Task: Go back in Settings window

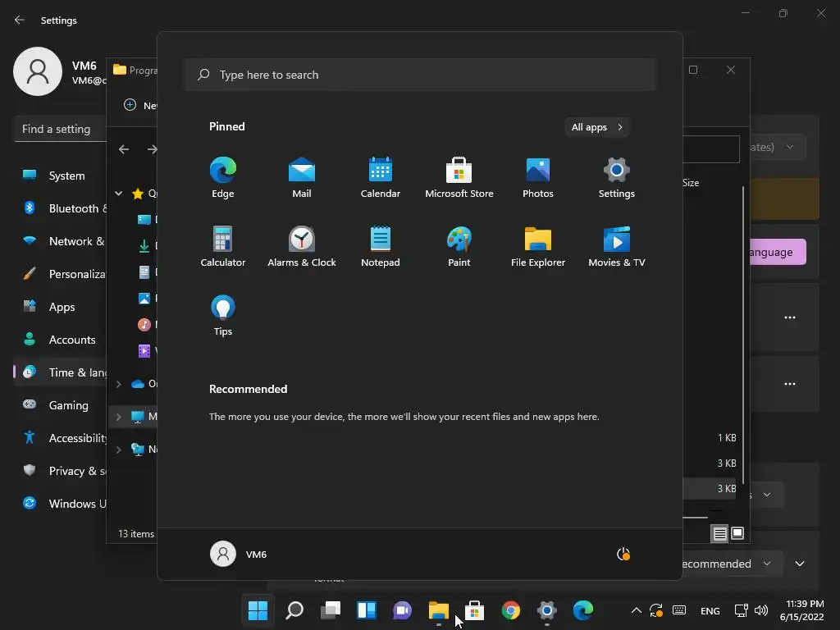Action: click(x=20, y=20)
